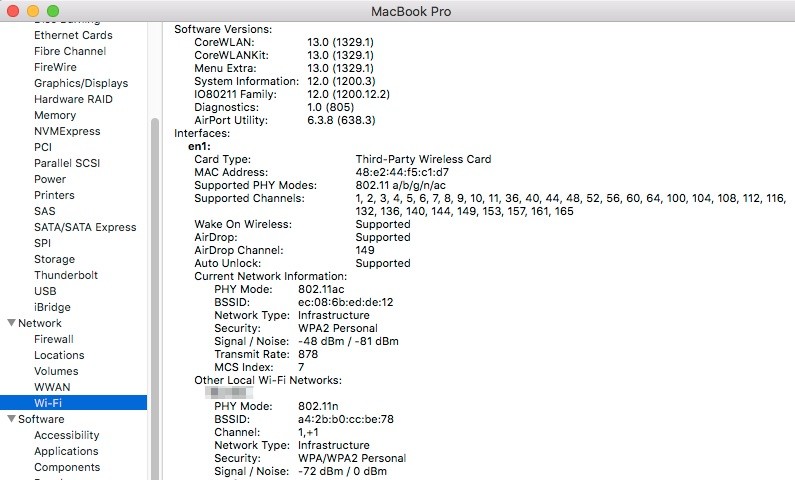Select Locations under Network
Screen dimensions: 795x480
59,355
